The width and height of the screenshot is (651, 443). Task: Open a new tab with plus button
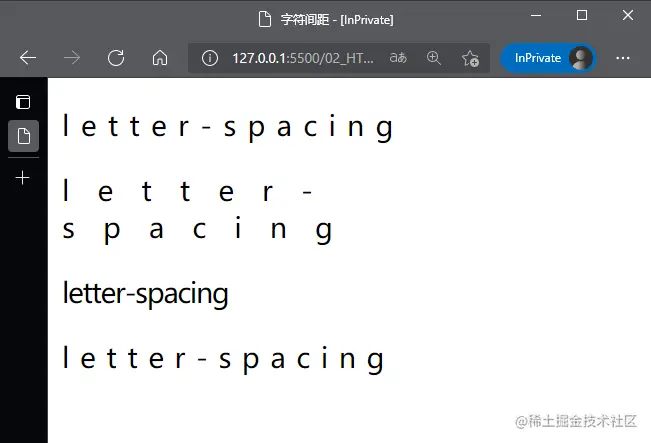22,178
